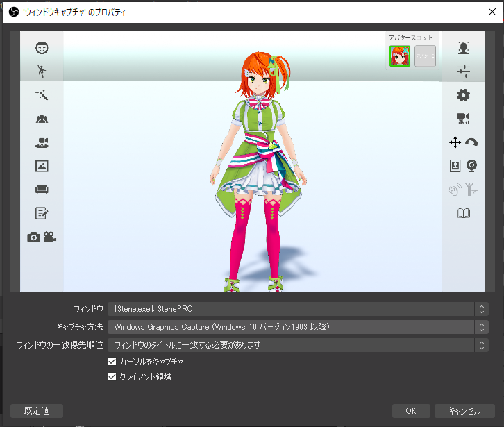
Task: Start recording with the video camera icon
Action: tap(50, 237)
